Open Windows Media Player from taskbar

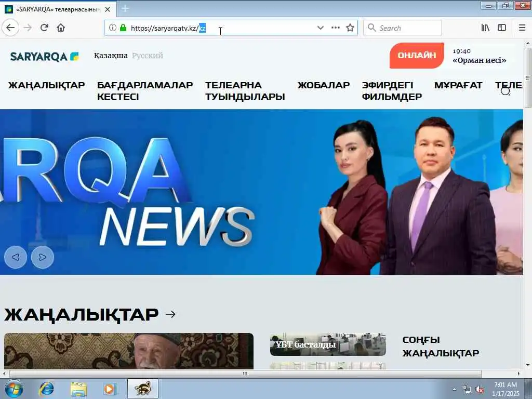coord(110,389)
